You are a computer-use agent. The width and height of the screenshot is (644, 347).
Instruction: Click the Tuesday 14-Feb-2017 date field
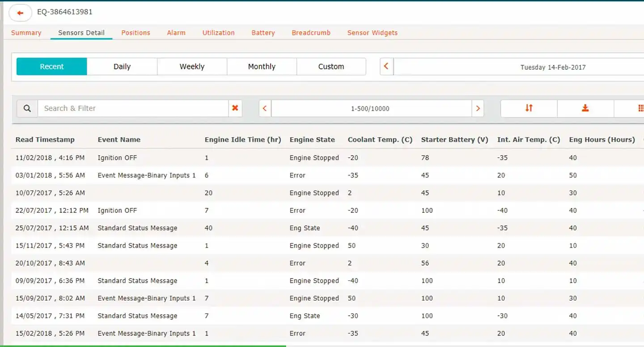click(519, 67)
